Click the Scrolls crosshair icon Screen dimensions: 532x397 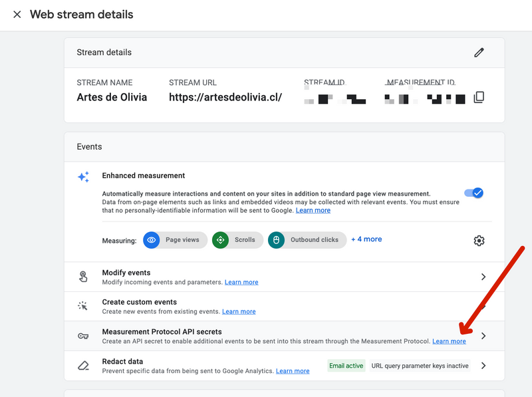point(221,240)
